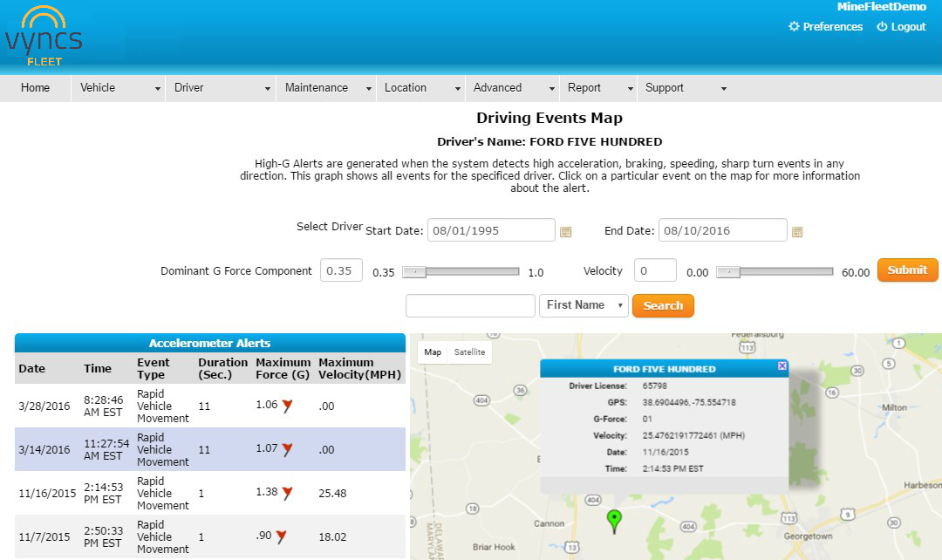The height and width of the screenshot is (560, 942).
Task: Select the 3/14/2016 alert row date
Action: [x=44, y=449]
